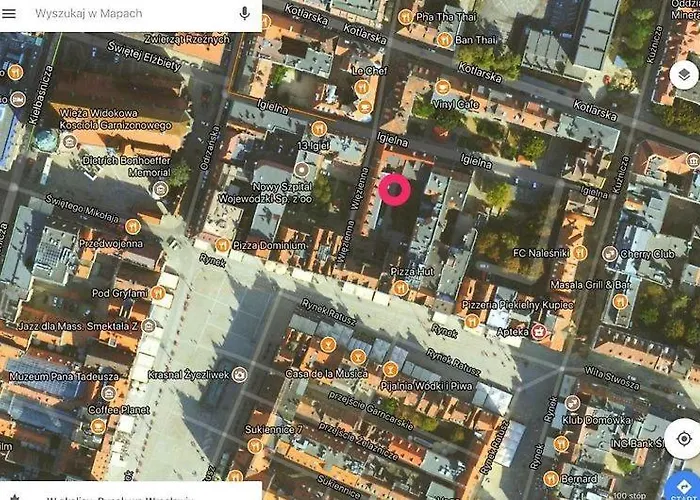Select Nowy Szpital Wojewódzki marker

point(301,170)
